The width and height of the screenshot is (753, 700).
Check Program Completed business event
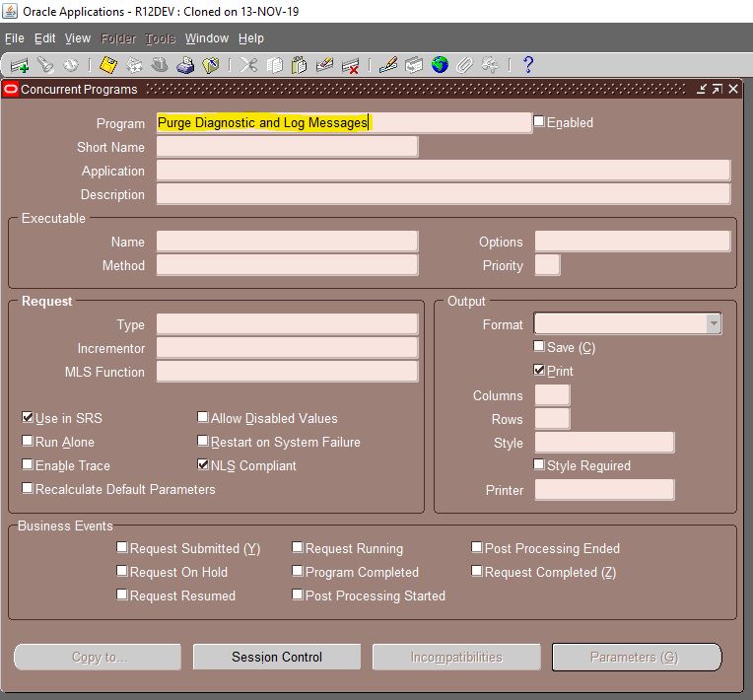click(298, 571)
